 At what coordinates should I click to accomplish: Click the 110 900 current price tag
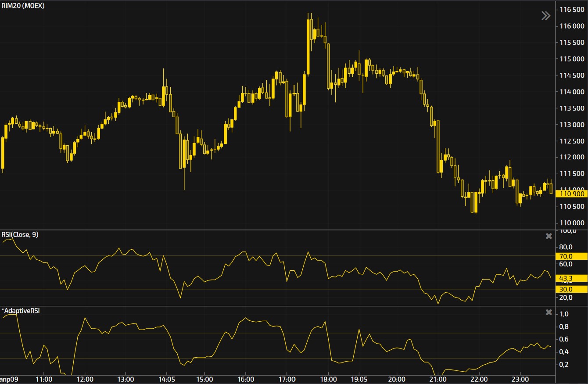click(571, 193)
